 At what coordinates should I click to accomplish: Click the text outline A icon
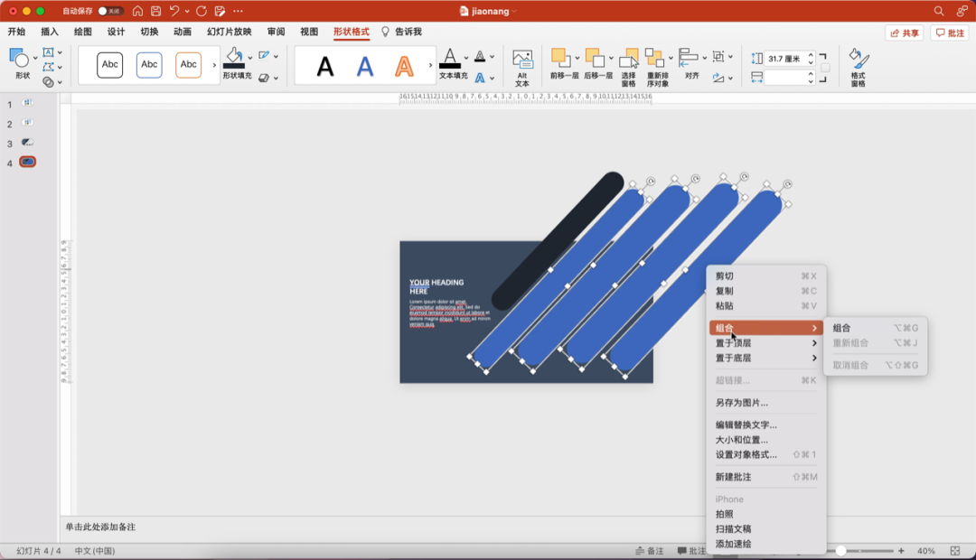pyautogui.click(x=480, y=56)
